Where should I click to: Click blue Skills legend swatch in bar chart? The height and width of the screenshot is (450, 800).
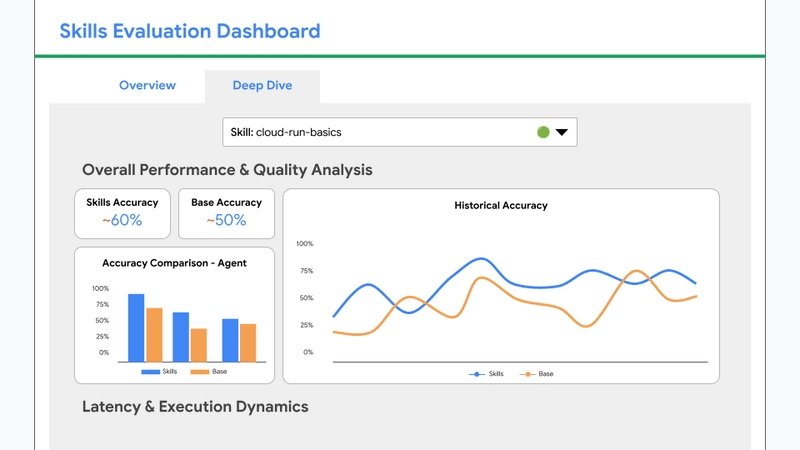click(x=151, y=372)
